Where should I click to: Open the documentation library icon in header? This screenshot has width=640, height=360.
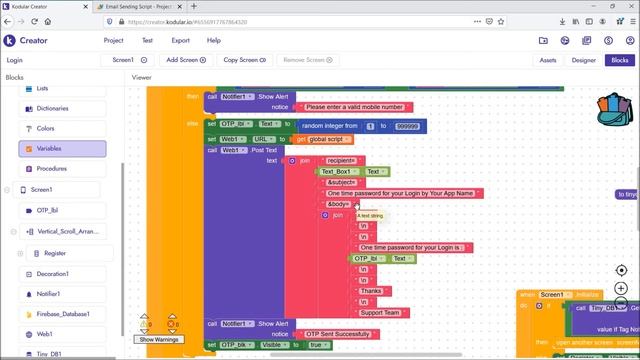click(x=587, y=40)
